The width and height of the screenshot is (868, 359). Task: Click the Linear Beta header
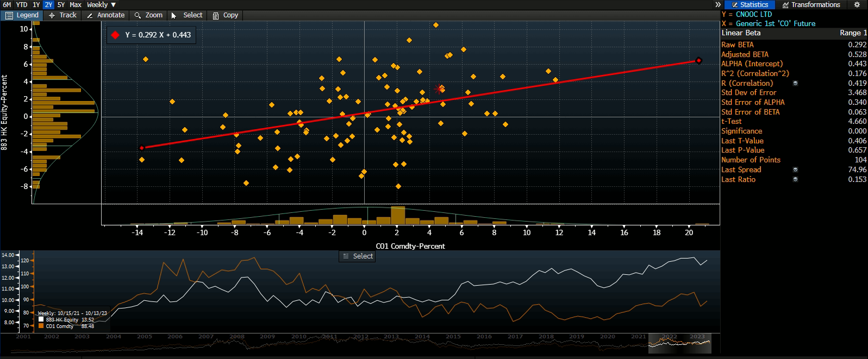(741, 33)
